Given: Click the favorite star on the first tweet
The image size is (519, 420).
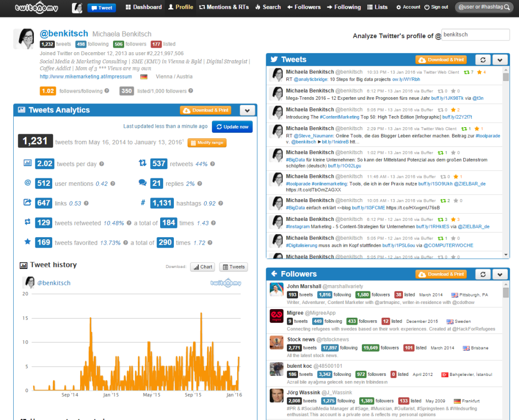Looking at the screenshot, I should (479, 72).
